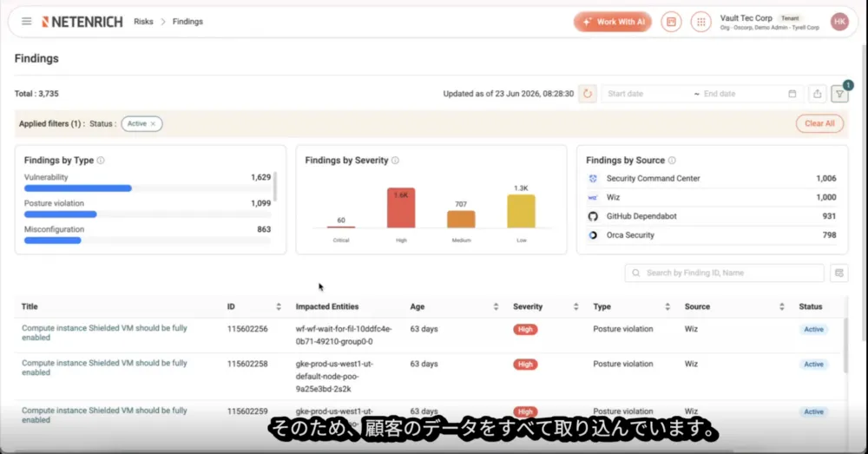Click the GitHub Dependabot icon
This screenshot has height=454, width=868.
pyautogui.click(x=593, y=216)
